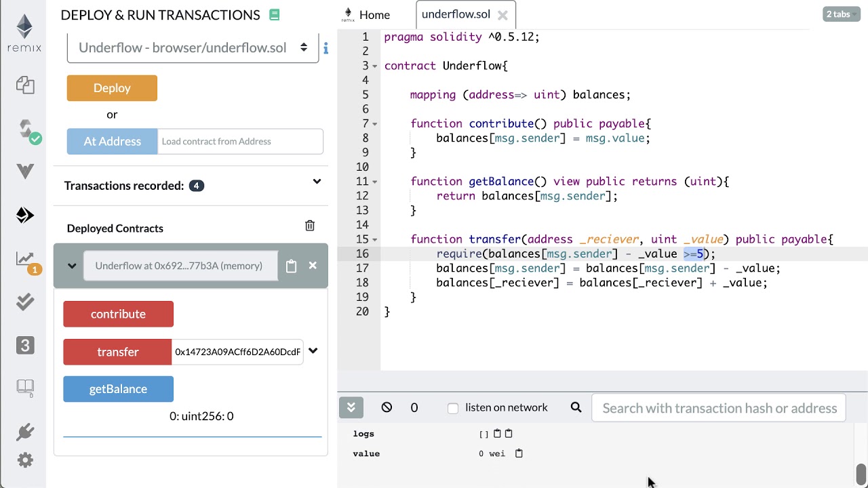Open the Solidity unit testing checkmark icon
Screen dimensions: 868x488
(25, 302)
